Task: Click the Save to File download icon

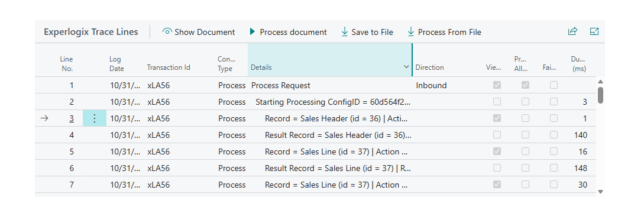Action: 345,31
